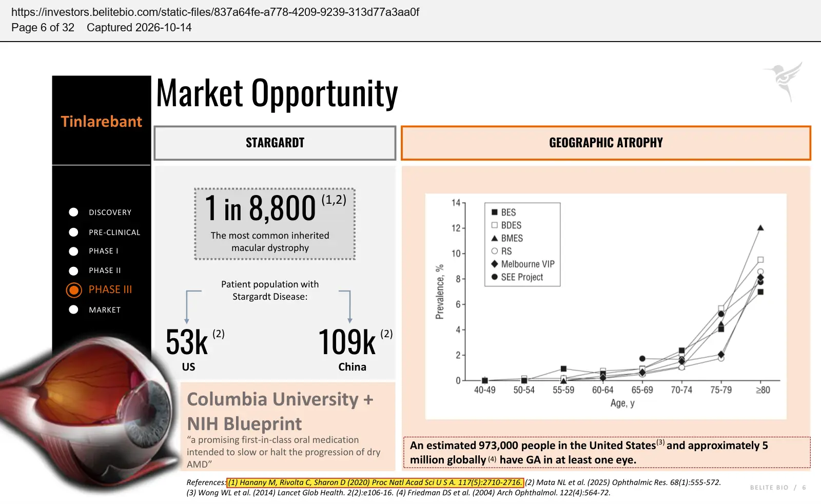Image resolution: width=821 pixels, height=504 pixels.
Task: Click the Mata NL et al. reference (2)
Action: click(623, 482)
